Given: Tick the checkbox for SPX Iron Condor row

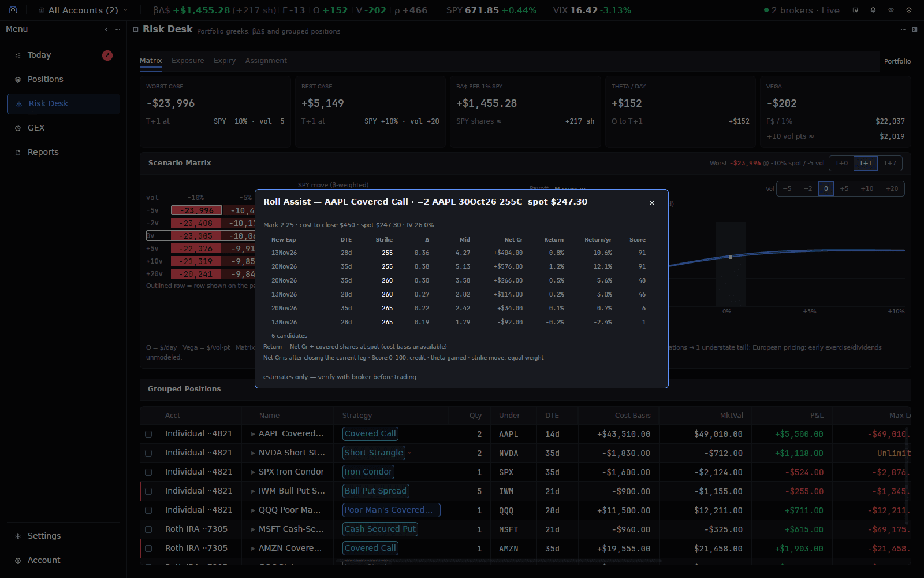Looking at the screenshot, I should 148,472.
